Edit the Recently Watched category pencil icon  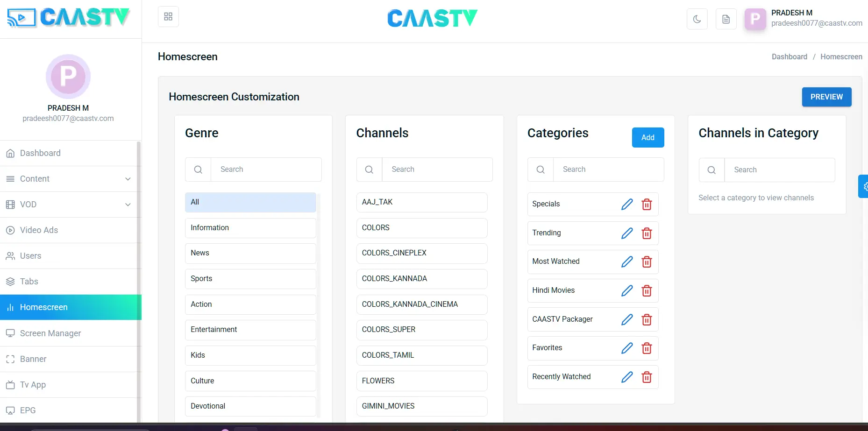(627, 377)
